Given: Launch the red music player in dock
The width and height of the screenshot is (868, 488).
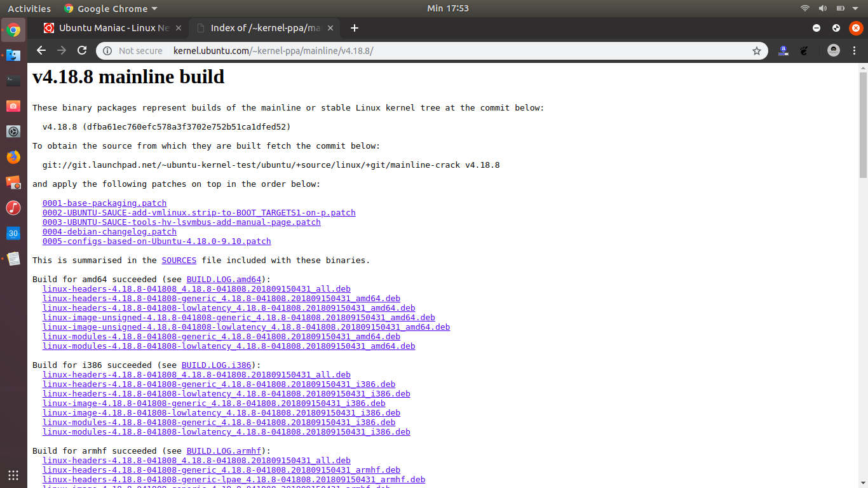Looking at the screenshot, I should 13,208.
